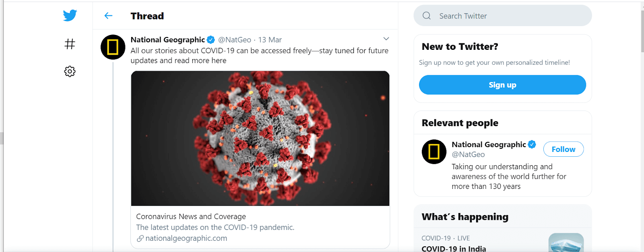Click the link icon next to nationalgeographic.com
The width and height of the screenshot is (644, 252).
click(x=140, y=238)
